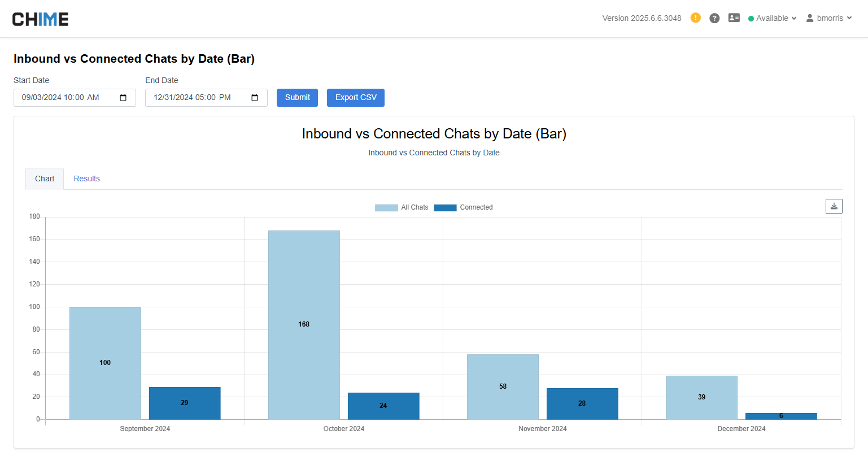868x461 pixels.
Task: Click the 180 y-axis value
Action: point(34,216)
